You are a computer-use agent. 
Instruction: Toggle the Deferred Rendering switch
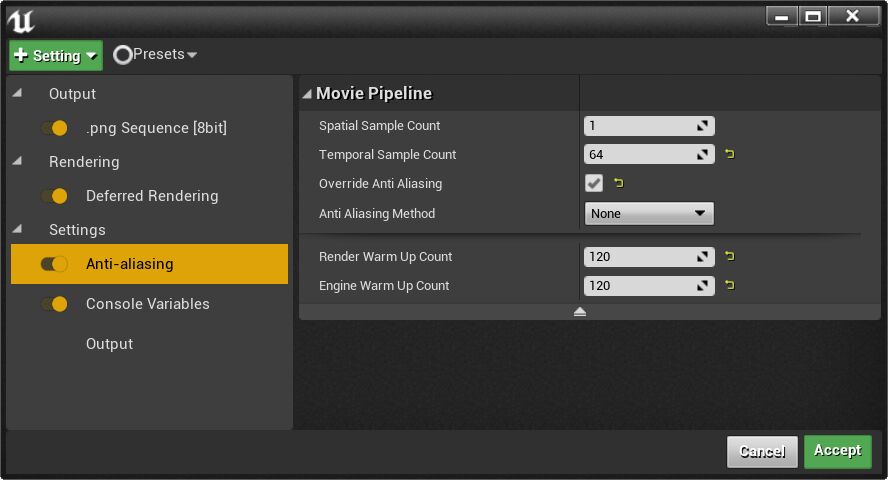[x=54, y=196]
